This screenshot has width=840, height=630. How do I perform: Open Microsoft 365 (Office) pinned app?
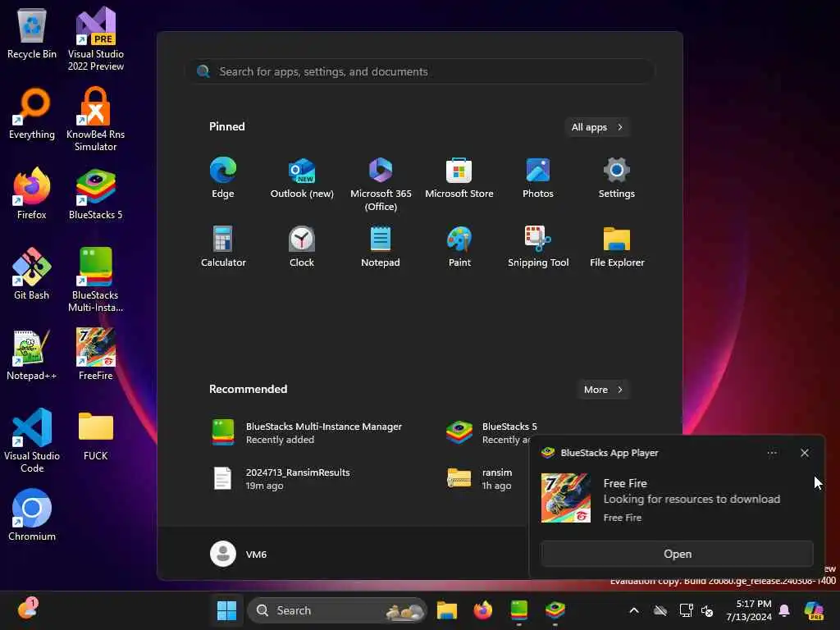(x=381, y=185)
